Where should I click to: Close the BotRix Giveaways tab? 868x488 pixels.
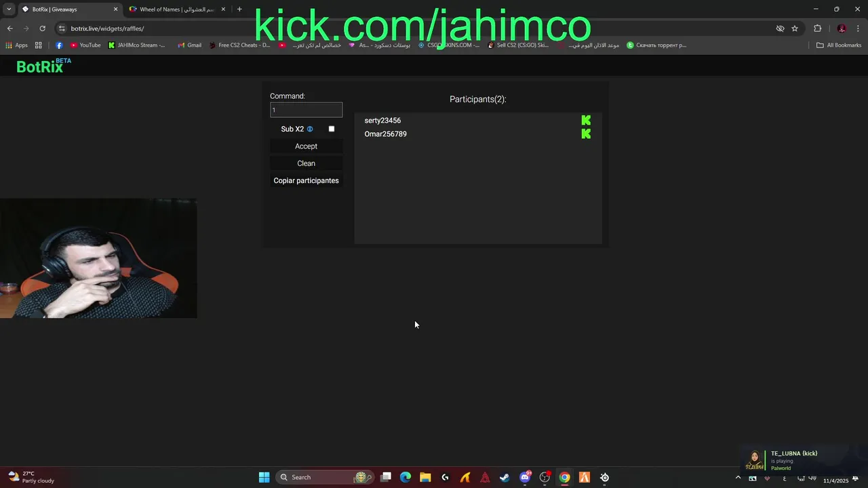tap(115, 9)
